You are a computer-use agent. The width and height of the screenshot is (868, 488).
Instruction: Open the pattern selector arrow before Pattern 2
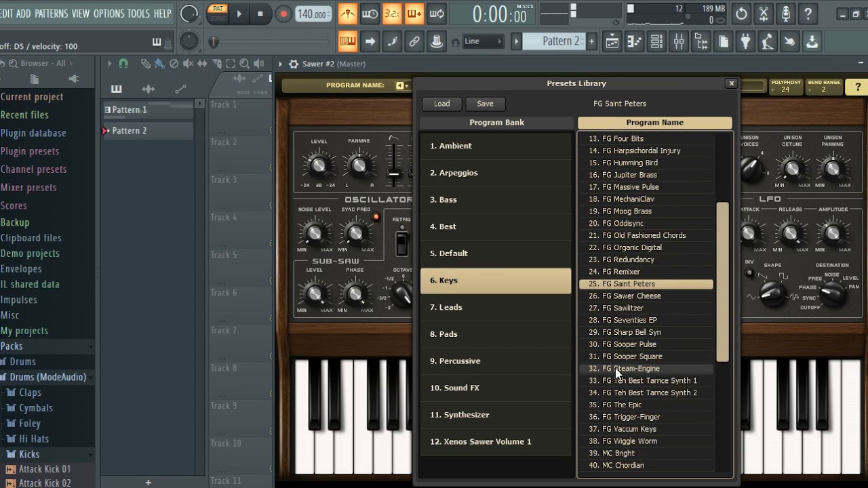[x=517, y=41]
